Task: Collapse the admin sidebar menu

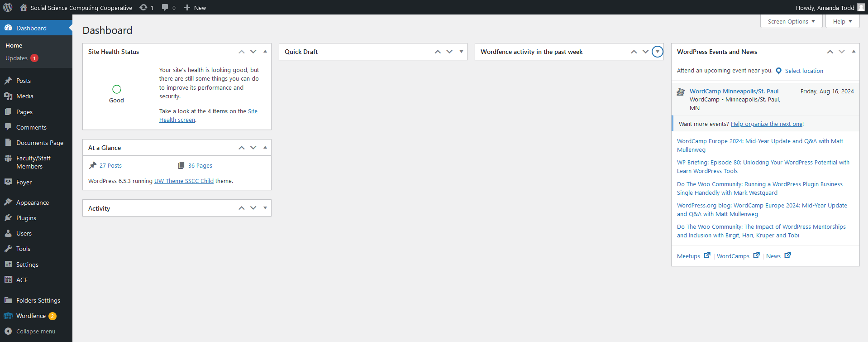Action: (36, 331)
